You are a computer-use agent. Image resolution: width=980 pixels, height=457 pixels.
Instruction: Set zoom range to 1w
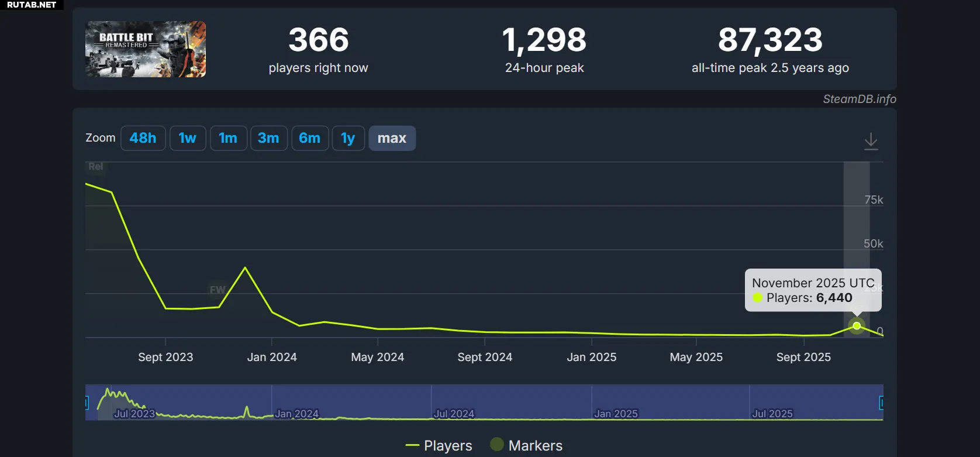pos(188,138)
